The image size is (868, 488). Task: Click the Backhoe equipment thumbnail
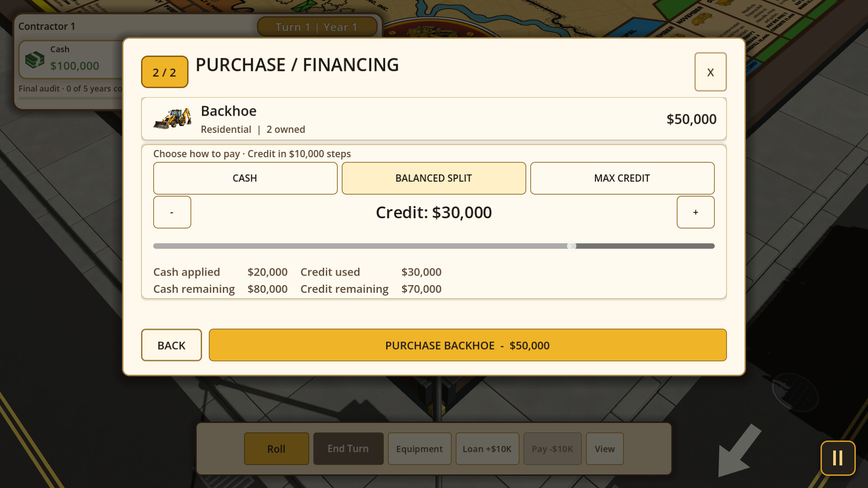172,119
